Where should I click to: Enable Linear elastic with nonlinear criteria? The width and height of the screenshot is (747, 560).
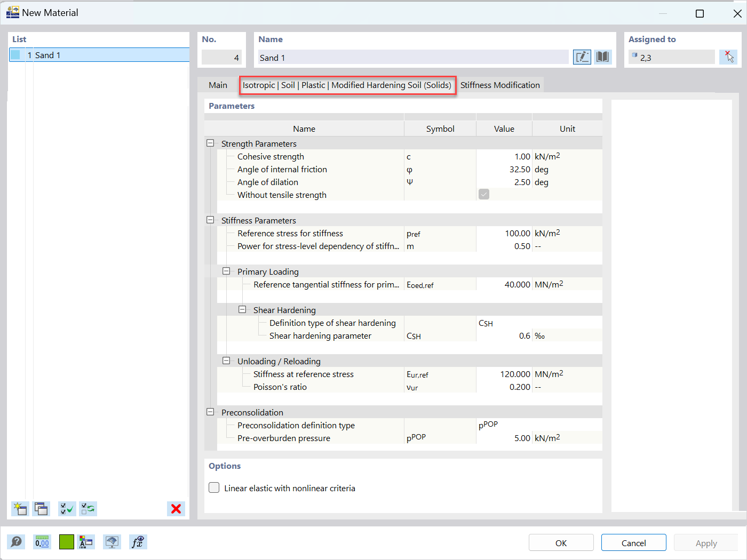pyautogui.click(x=213, y=487)
